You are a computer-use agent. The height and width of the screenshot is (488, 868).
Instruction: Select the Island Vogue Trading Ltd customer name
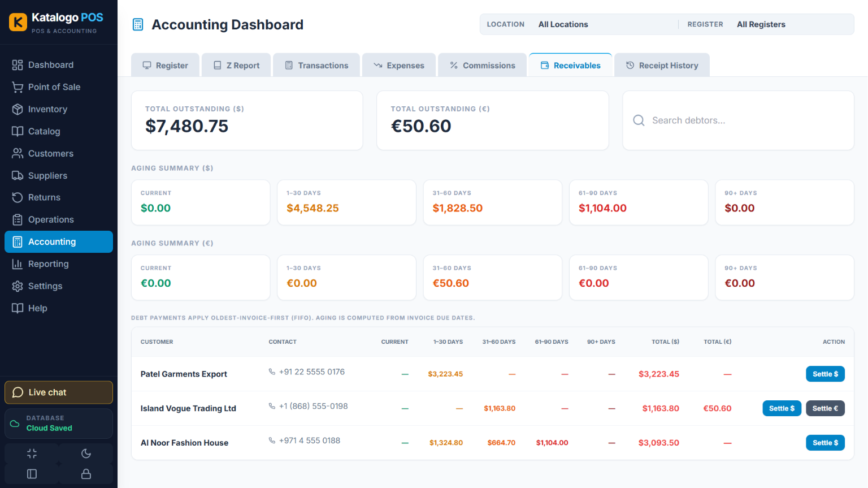(188, 408)
